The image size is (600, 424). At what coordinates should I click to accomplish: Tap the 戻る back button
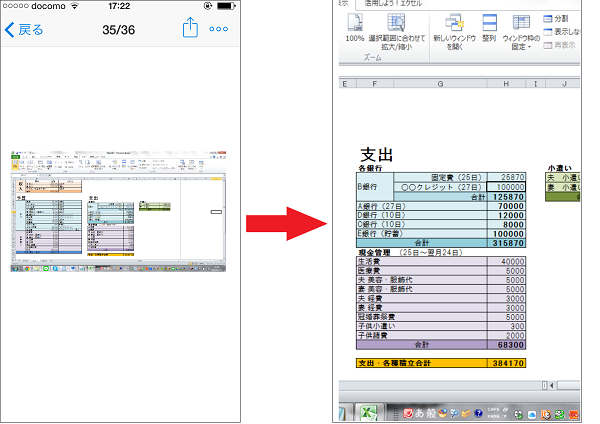(25, 29)
